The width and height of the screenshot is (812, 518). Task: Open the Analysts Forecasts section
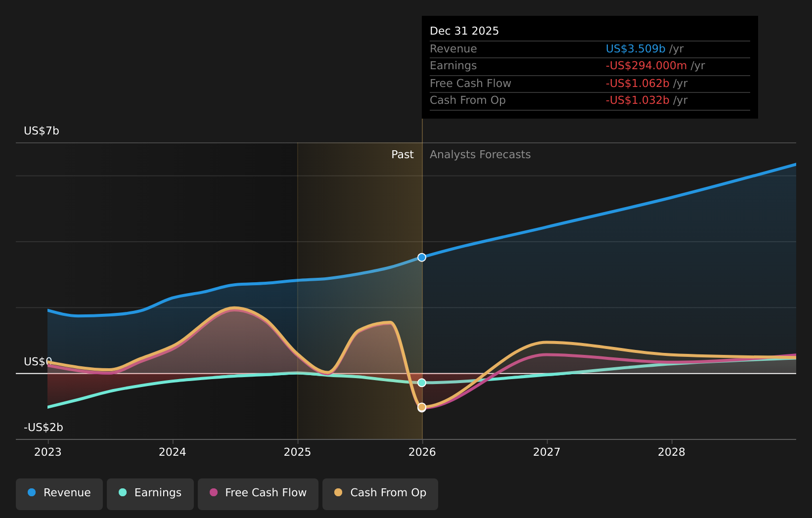pos(480,154)
